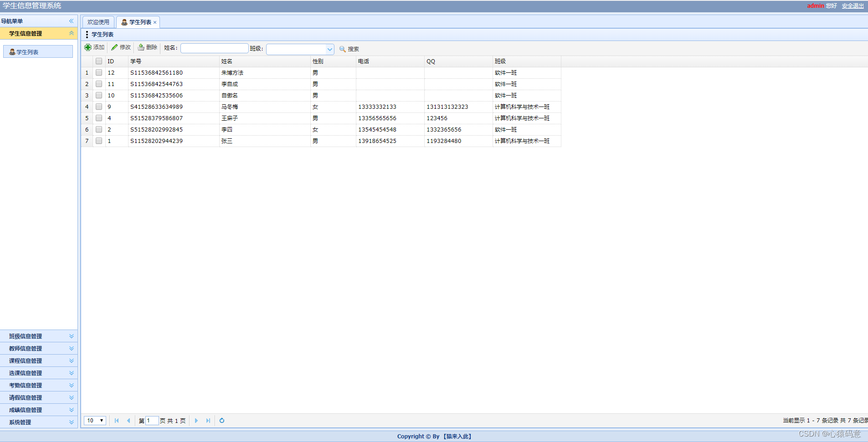Click the 搜索 magnifier search icon
Screen dimensions: 868x442
point(343,49)
